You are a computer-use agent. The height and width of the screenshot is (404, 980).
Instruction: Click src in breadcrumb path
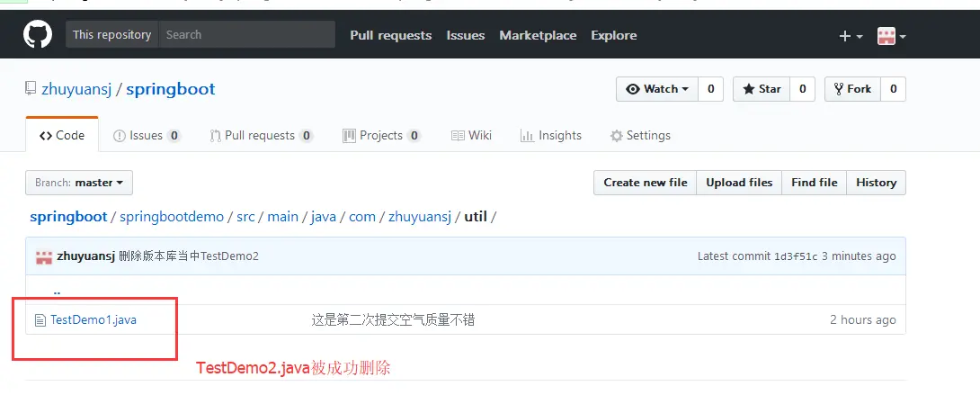click(245, 217)
